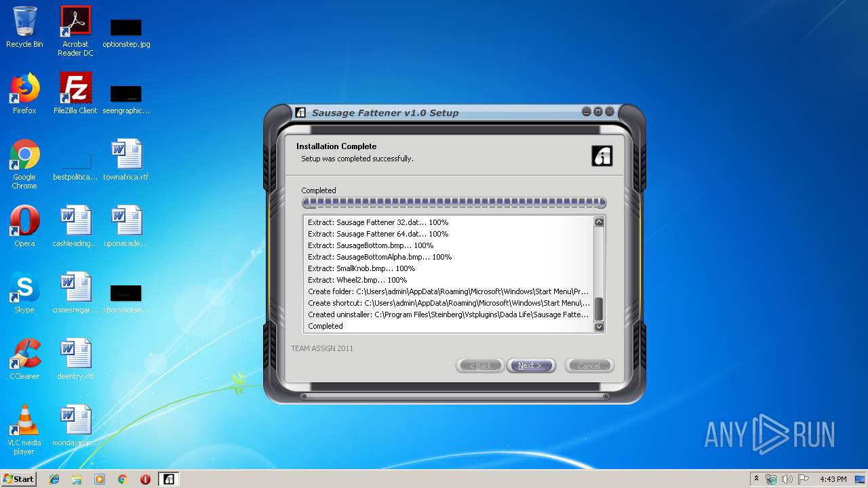868x488 pixels.
Task: Click the Chrome taskbar icon
Action: click(x=123, y=479)
